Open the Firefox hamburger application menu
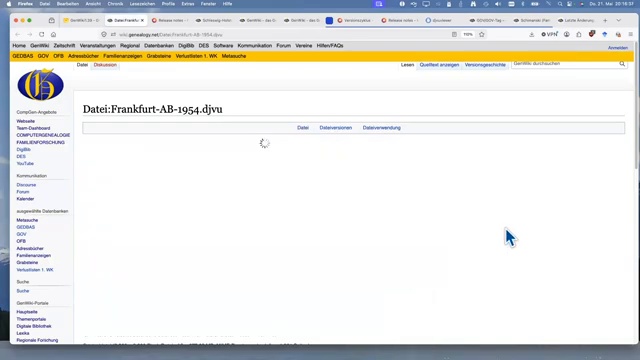Image resolution: width=640 pixels, height=360 pixels. click(631, 35)
